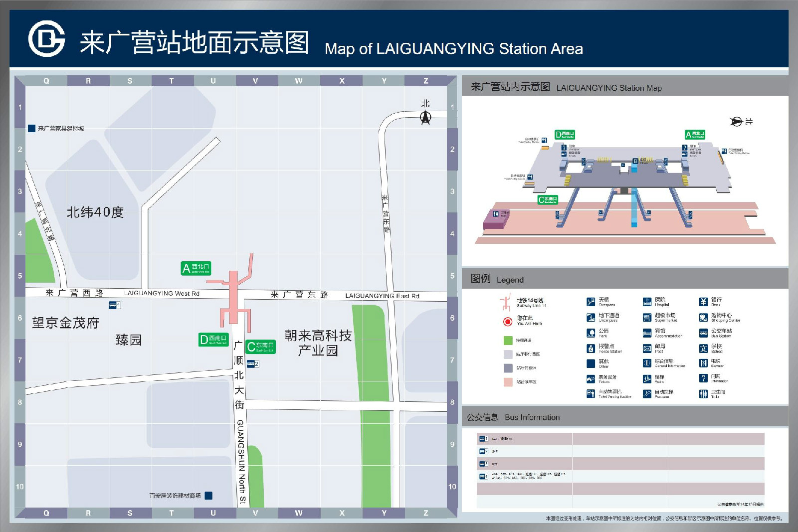Click the Beijing Subway logo in header
Image resolution: width=798 pixels, height=532 pixels.
point(46,39)
